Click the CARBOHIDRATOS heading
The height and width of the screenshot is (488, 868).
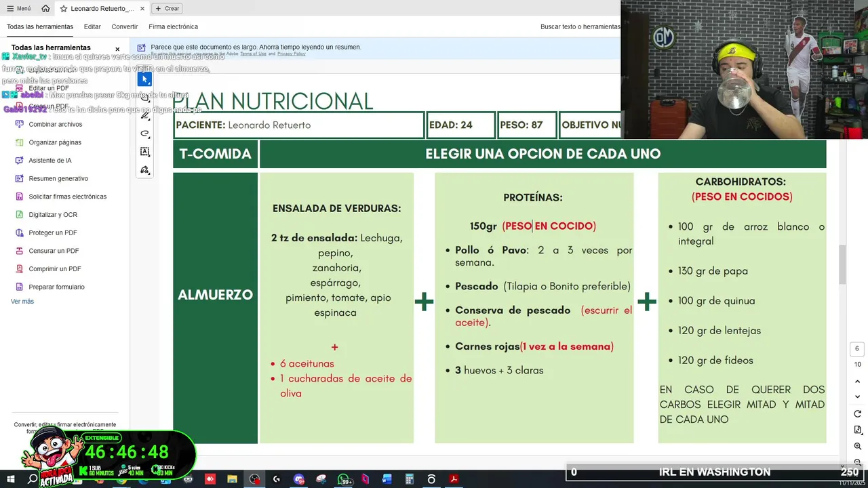click(741, 182)
